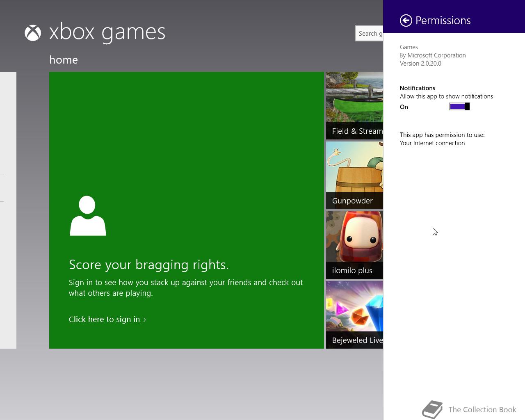Open the Bejeweled Live game tile
The image size is (525, 420).
(355, 315)
